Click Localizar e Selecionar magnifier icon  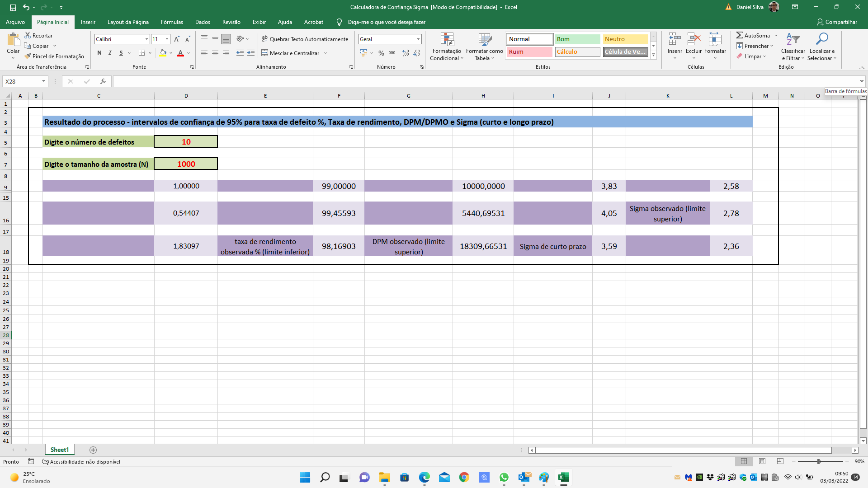[x=821, y=39]
